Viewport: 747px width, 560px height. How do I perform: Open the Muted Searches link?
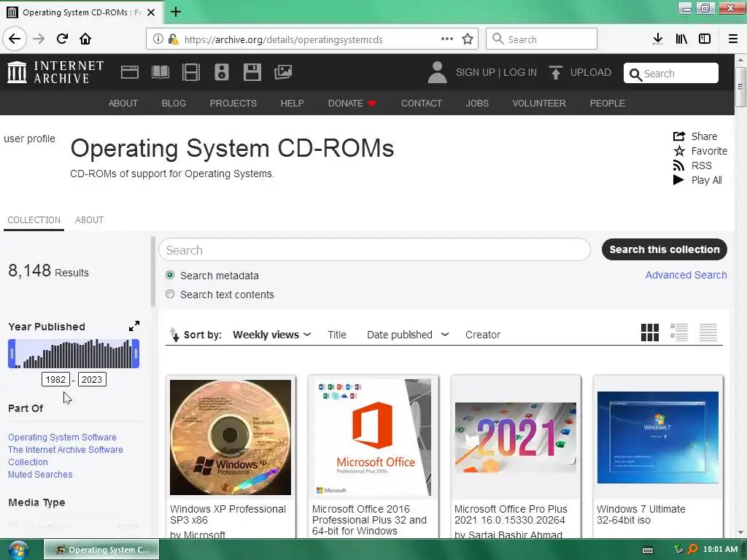[41, 474]
